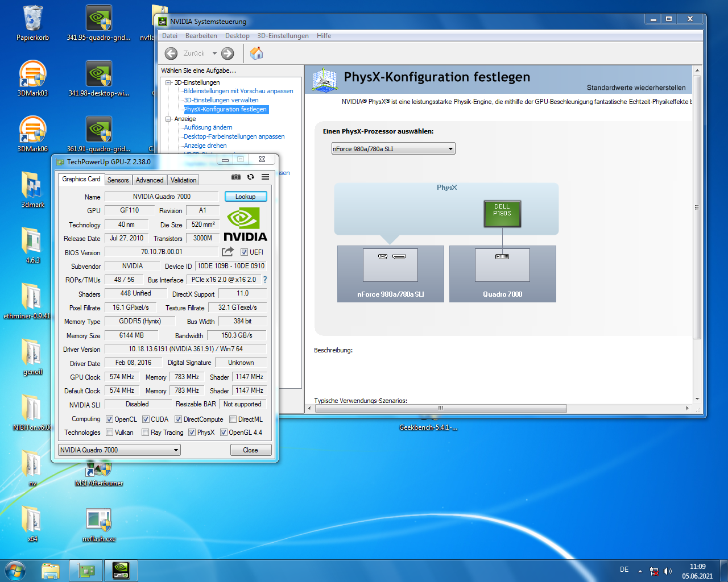Open 3D-Einstellungen verwalten link
This screenshot has width=728, height=582.
click(221, 100)
